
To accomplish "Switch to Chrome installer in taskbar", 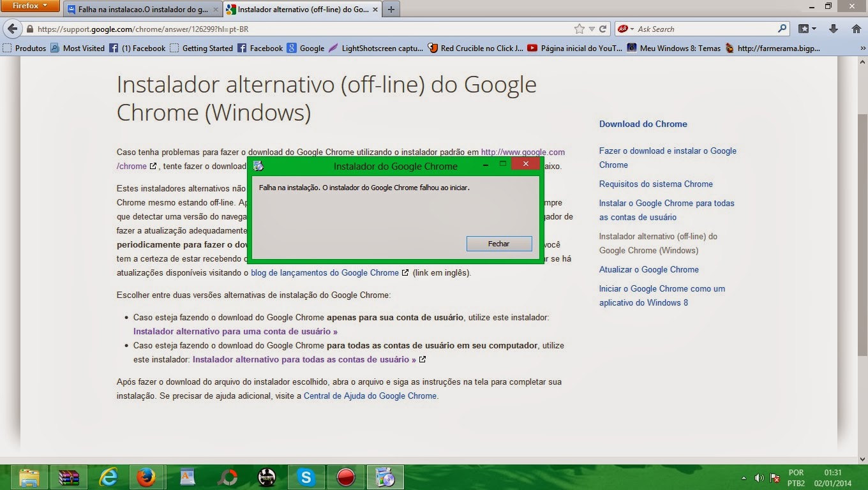I will [x=385, y=477].
